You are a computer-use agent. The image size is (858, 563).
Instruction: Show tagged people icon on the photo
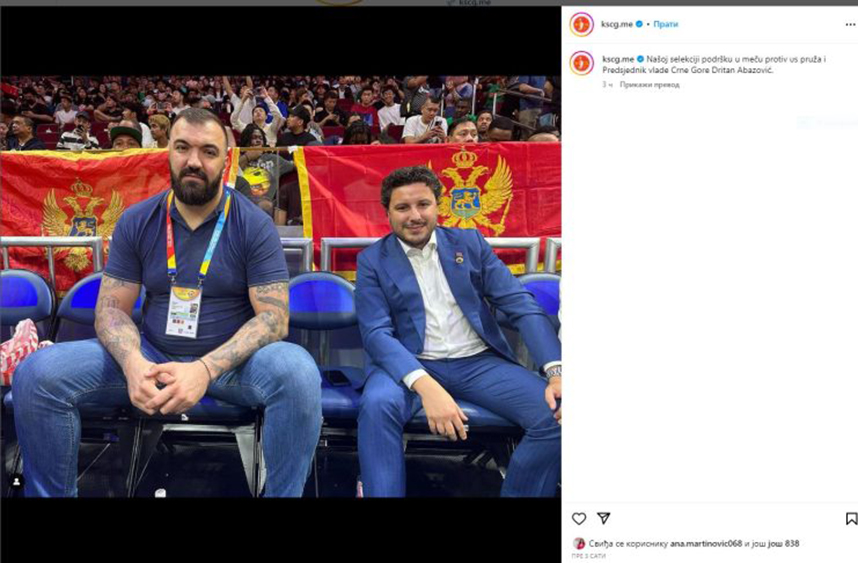pyautogui.click(x=16, y=481)
